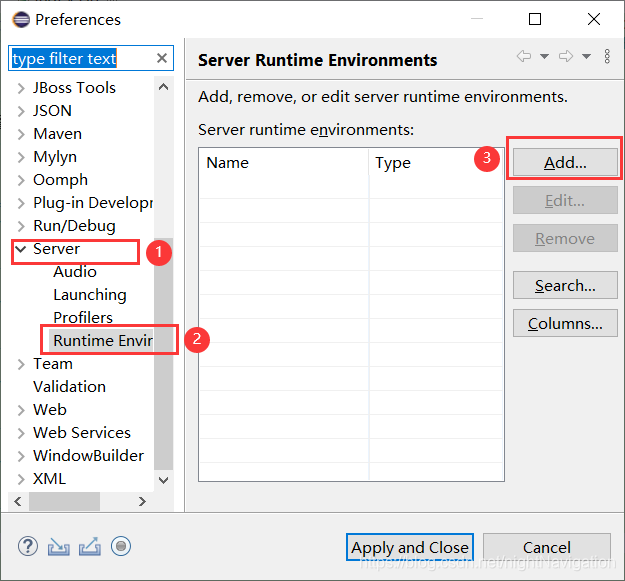Expand the Maven node
Viewport: 625px width, 581px height.
[x=21, y=134]
